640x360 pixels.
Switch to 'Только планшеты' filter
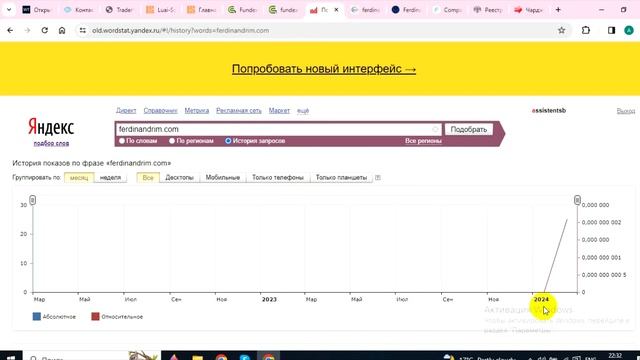(x=341, y=178)
